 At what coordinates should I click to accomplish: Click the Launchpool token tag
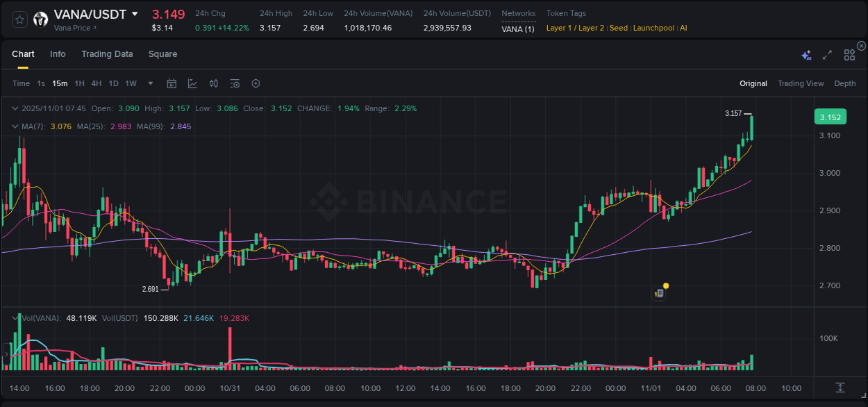tap(653, 28)
